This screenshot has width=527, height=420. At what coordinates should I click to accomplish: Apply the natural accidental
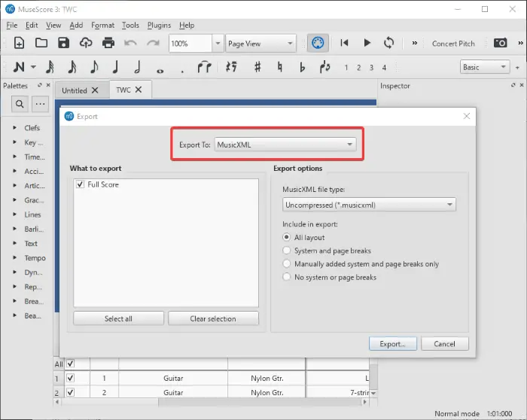[279, 67]
